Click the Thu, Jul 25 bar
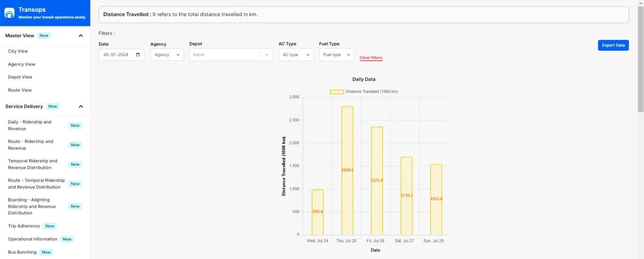Viewport: 644px width, 259px height. [x=347, y=171]
